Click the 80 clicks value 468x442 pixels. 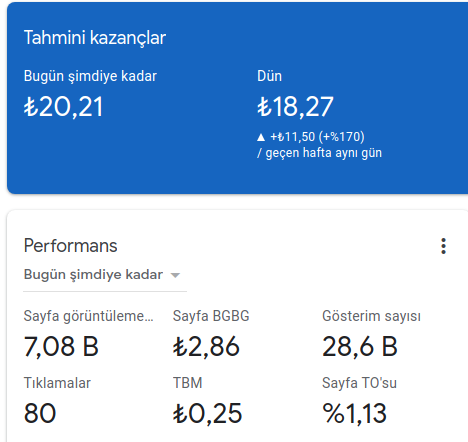40,413
